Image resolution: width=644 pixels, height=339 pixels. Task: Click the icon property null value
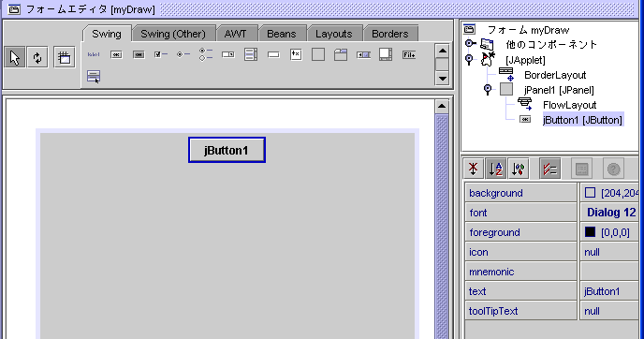(x=610, y=252)
